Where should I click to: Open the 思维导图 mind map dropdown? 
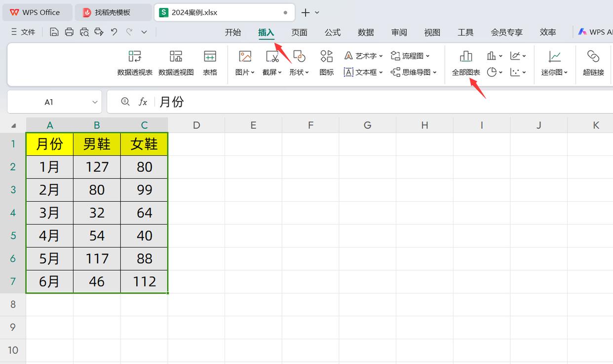[x=414, y=72]
